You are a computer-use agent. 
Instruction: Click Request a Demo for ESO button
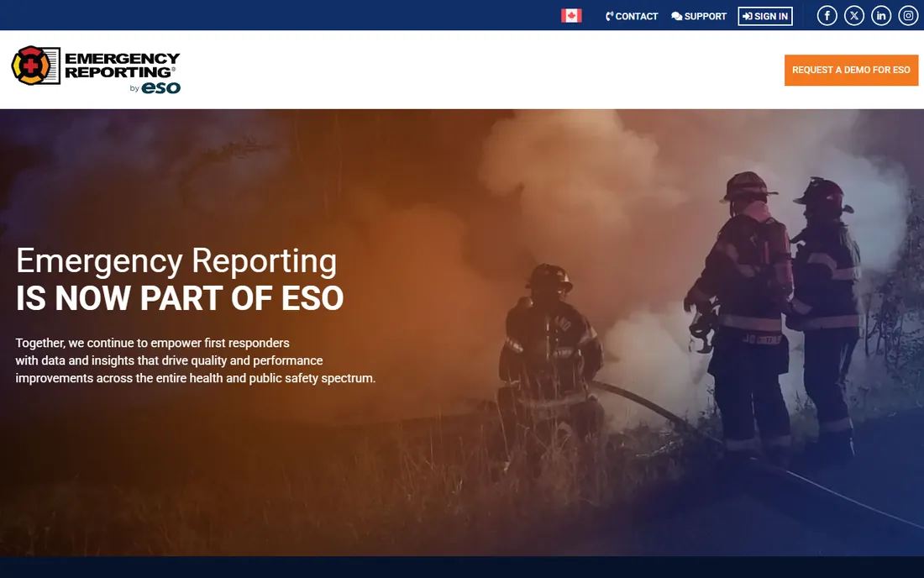(x=851, y=70)
